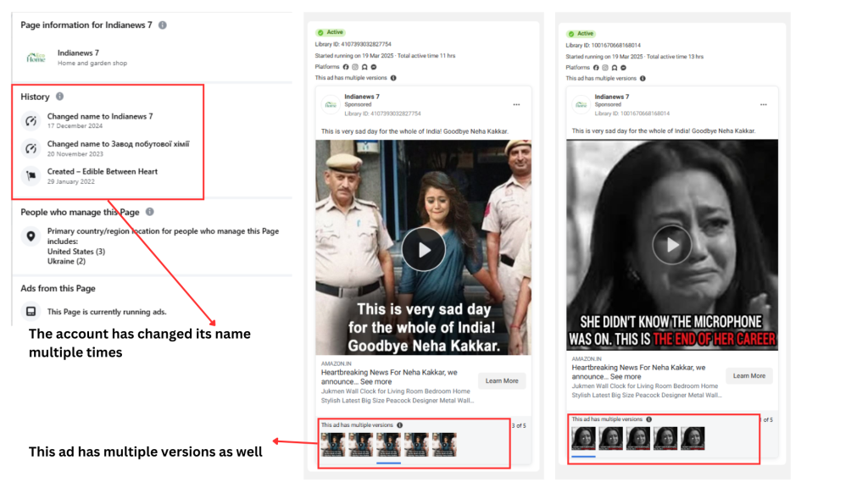This screenshot has width=868, height=488.
Task: Click the icon beside the 20 November 2023 name change
Action: tap(31, 148)
